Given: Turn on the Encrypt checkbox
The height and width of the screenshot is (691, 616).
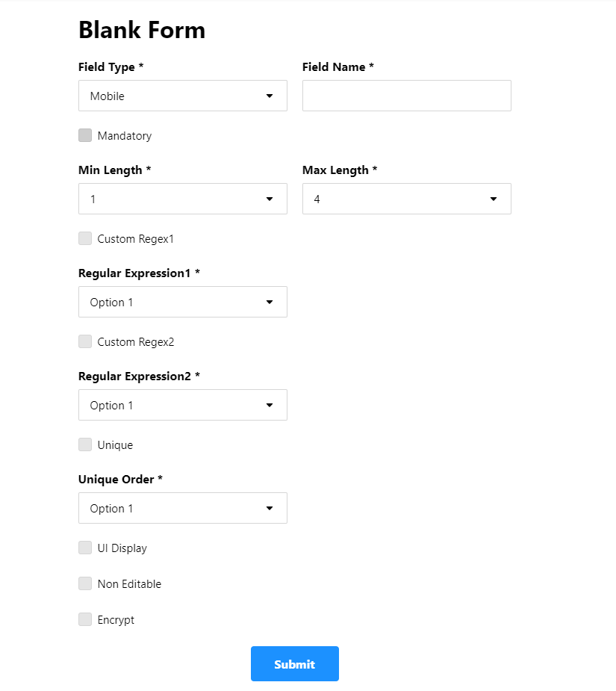Looking at the screenshot, I should [85, 619].
